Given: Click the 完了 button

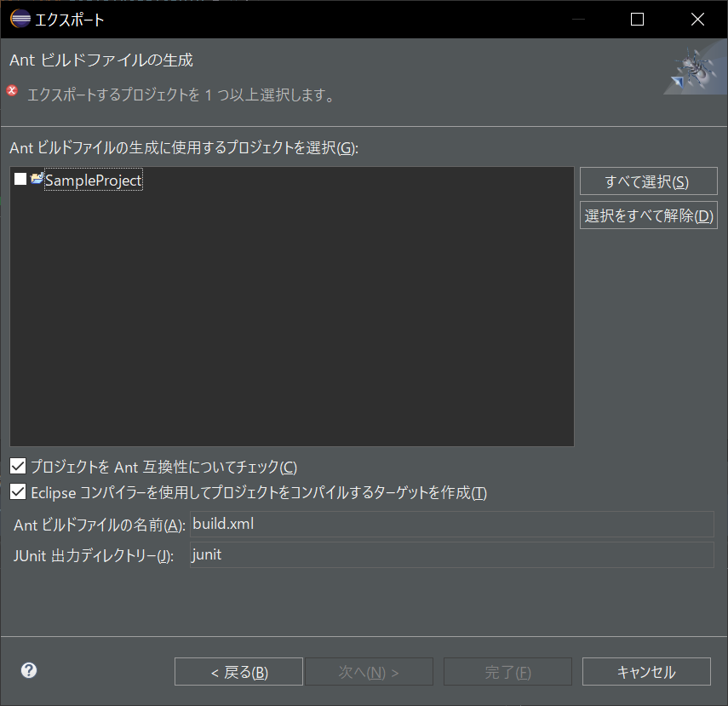Looking at the screenshot, I should (x=507, y=670).
